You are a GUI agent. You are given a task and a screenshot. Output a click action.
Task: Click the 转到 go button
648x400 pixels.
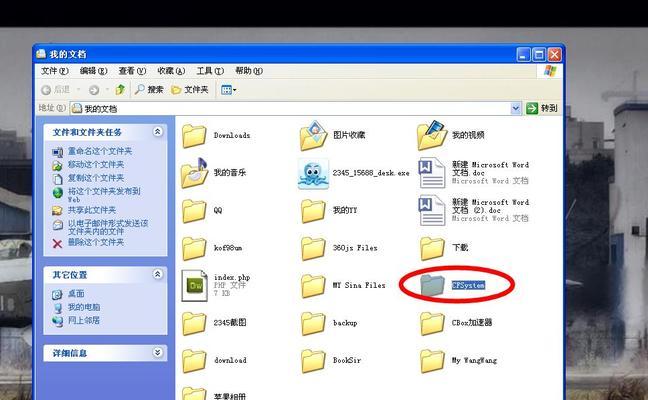541,108
